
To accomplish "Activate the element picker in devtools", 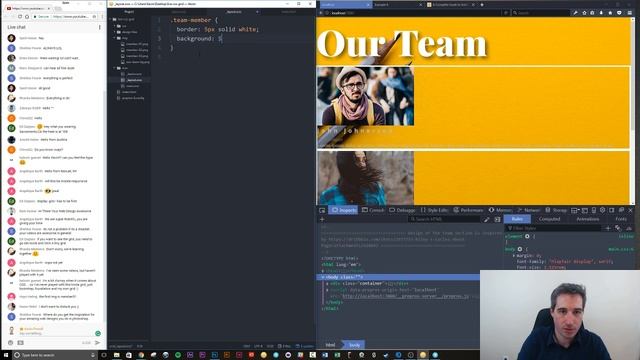I will pos(322,210).
